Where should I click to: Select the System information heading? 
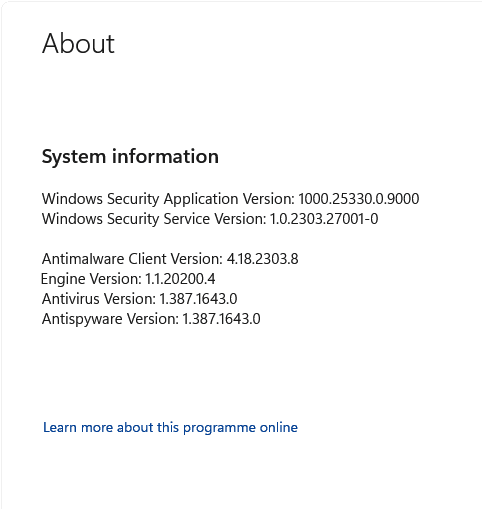pos(130,157)
